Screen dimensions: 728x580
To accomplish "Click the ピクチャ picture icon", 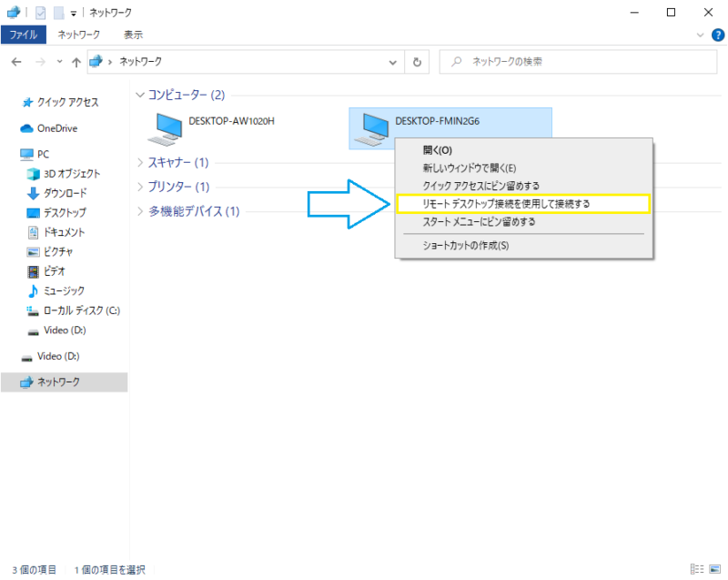I will (33, 251).
